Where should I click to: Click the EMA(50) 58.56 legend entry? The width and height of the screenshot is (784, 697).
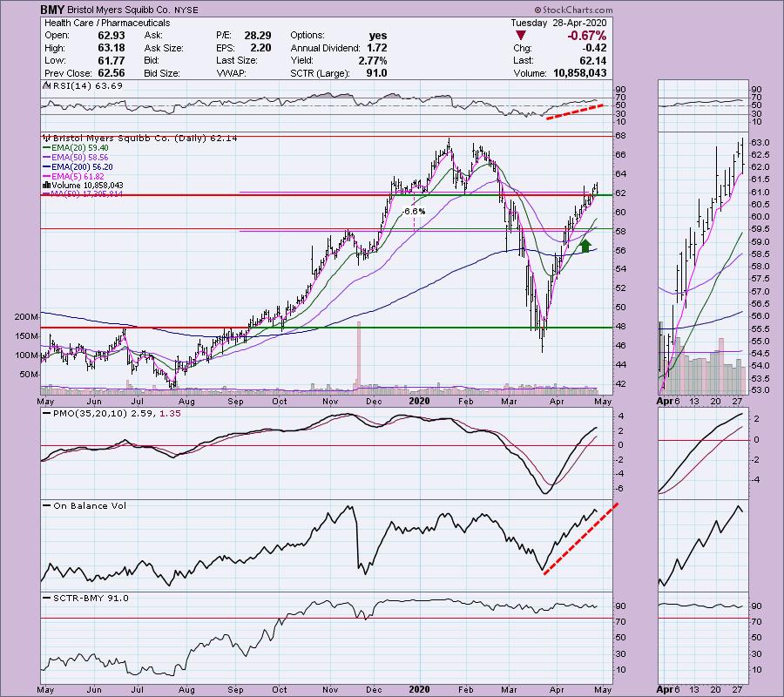click(76, 158)
